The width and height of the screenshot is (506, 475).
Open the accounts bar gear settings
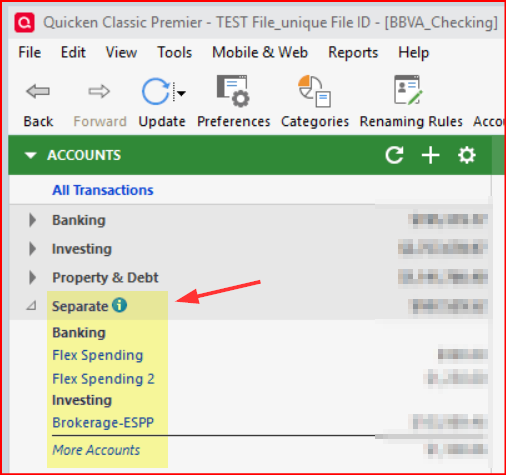tap(466, 155)
